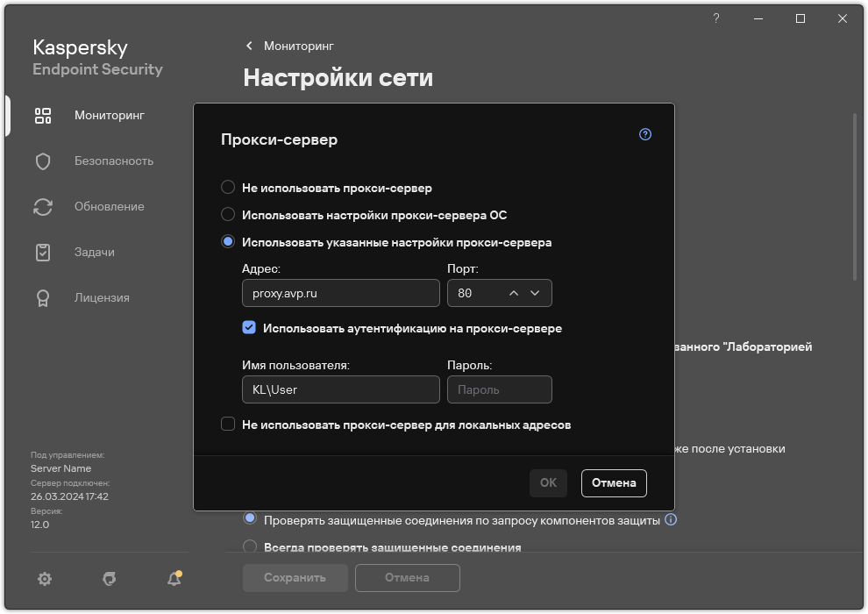The image size is (868, 614).
Task: Uncheck Использовать аутентификацию на прокси-сервере
Action: pos(249,328)
